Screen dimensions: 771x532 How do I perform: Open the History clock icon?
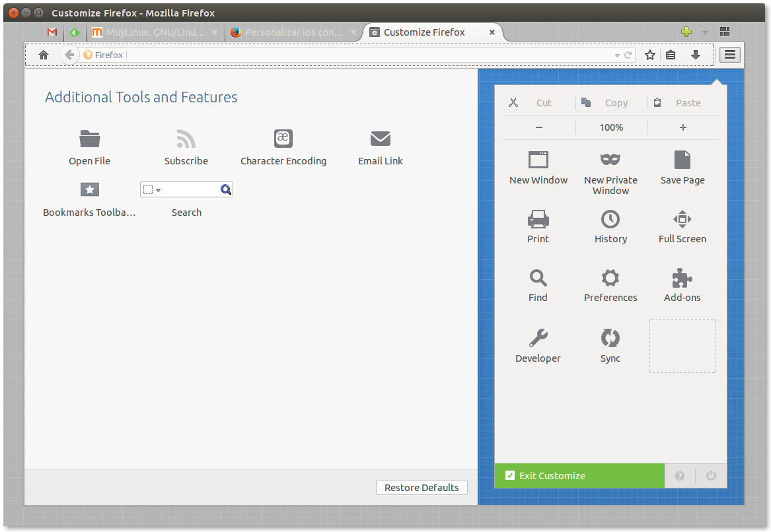point(610,219)
